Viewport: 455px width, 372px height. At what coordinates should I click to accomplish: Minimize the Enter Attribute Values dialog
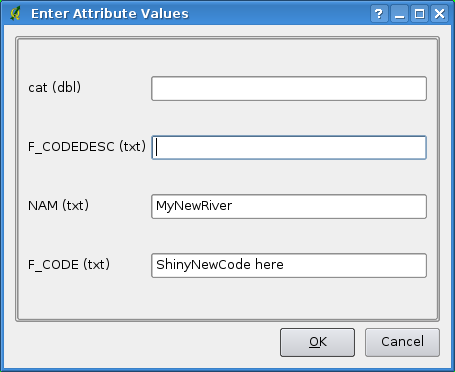click(x=399, y=14)
